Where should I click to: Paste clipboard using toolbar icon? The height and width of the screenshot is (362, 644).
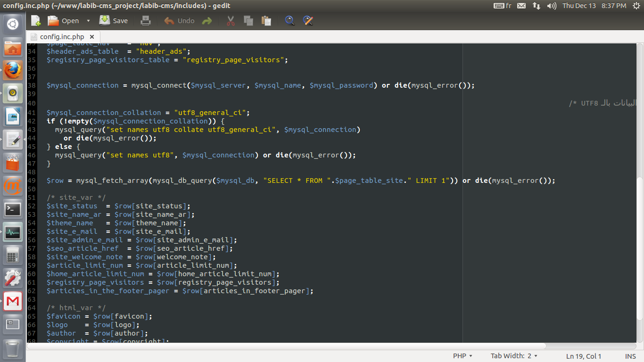tap(266, 21)
